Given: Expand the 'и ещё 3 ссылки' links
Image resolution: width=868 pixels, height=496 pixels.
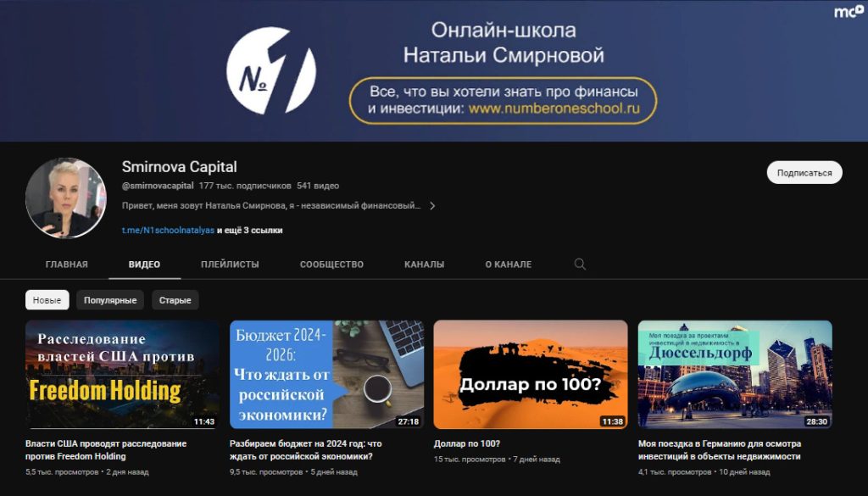Looking at the screenshot, I should [x=250, y=231].
